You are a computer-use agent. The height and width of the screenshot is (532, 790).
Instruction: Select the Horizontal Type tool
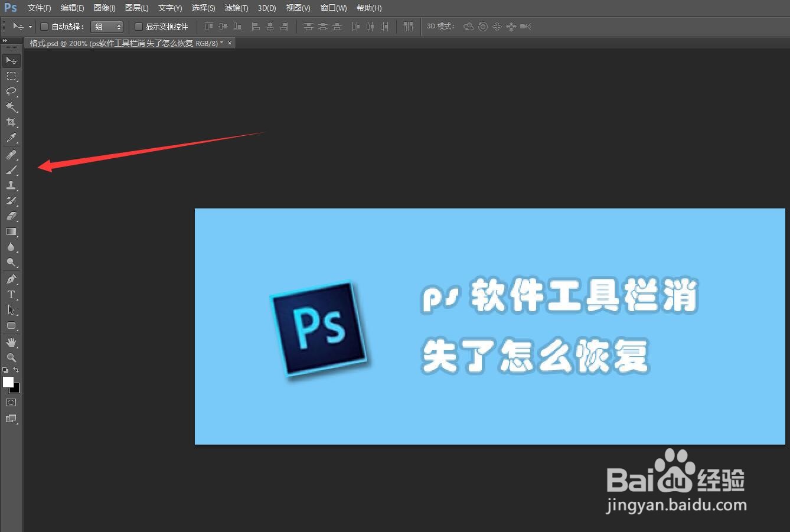12,295
